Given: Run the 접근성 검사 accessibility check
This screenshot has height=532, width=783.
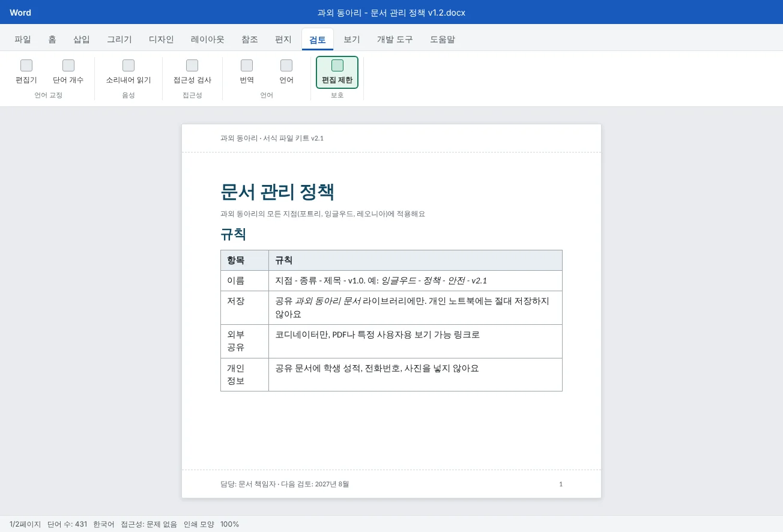Looking at the screenshot, I should coord(192,72).
